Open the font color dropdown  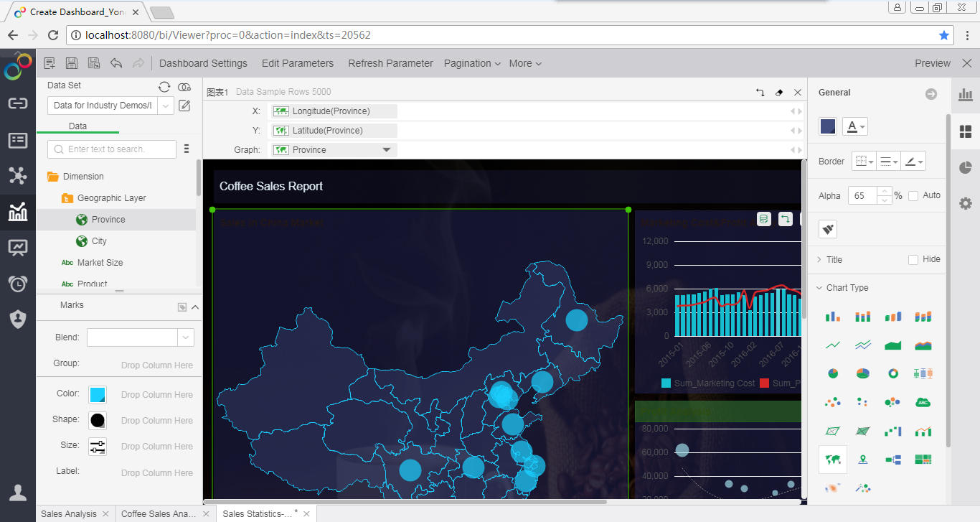[x=854, y=126]
